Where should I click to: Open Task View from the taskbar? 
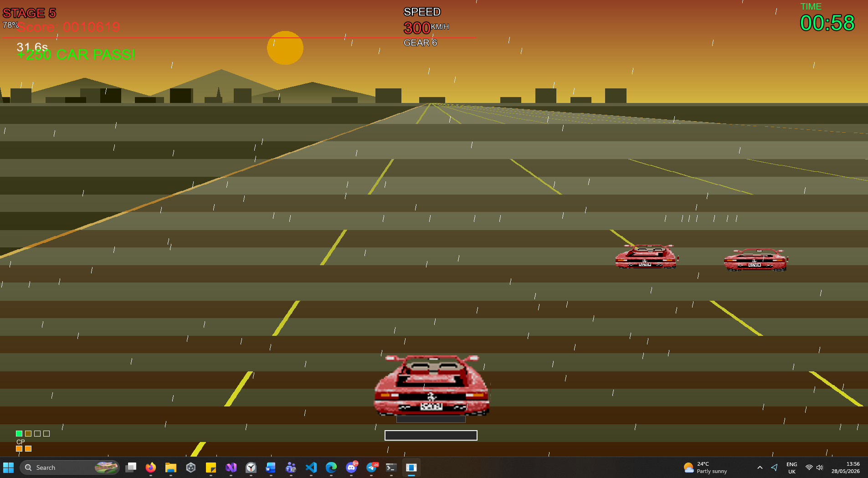(131, 468)
